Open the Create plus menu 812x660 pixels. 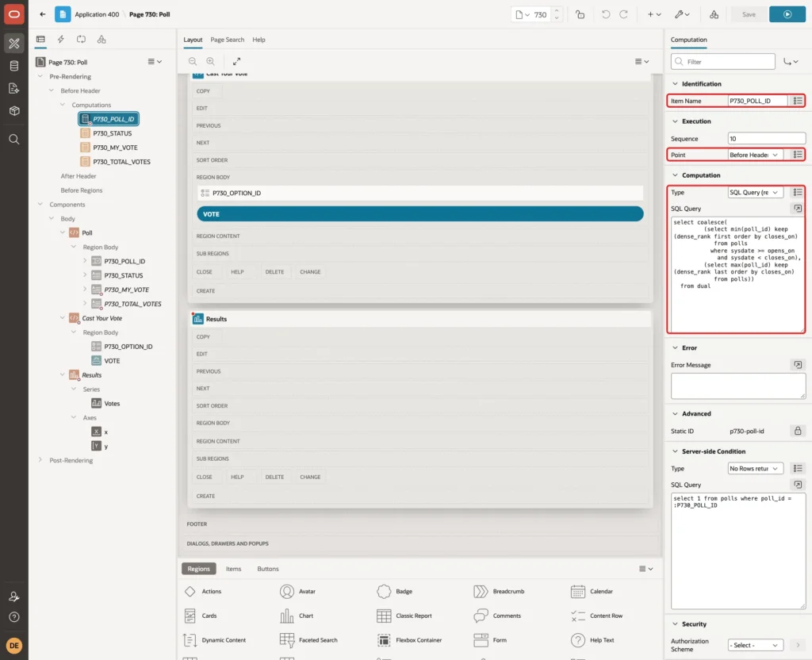[x=654, y=14]
